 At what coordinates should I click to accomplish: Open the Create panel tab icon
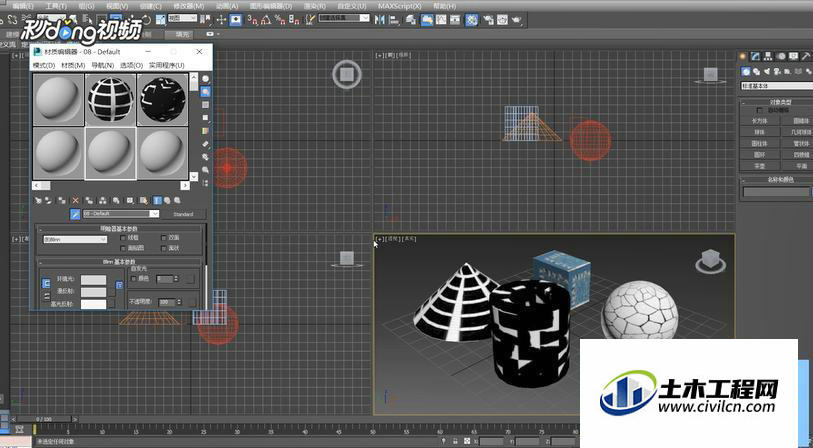coord(742,56)
